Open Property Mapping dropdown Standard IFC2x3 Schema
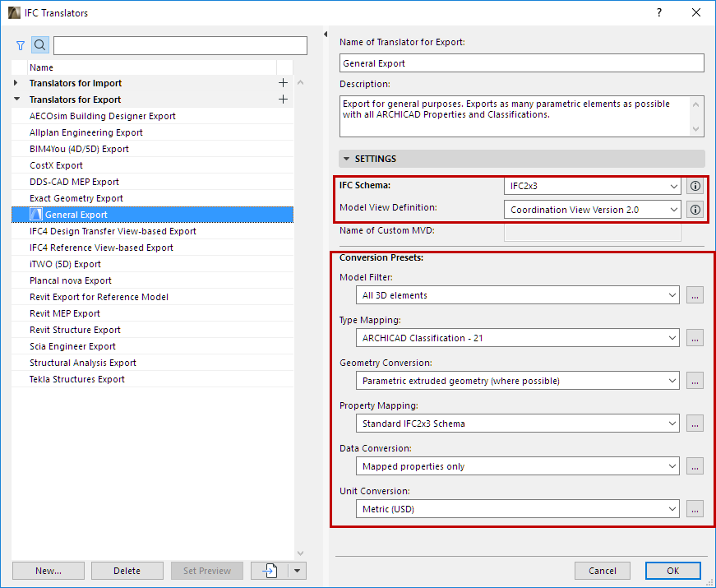 517,424
